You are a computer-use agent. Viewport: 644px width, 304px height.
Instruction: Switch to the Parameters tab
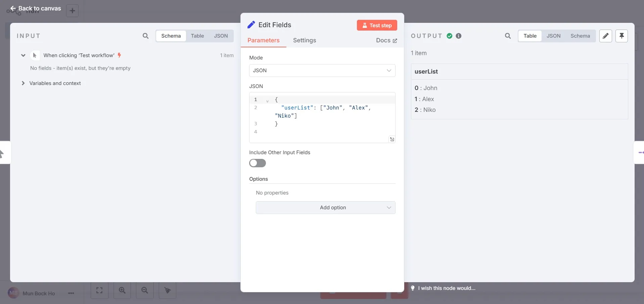264,40
